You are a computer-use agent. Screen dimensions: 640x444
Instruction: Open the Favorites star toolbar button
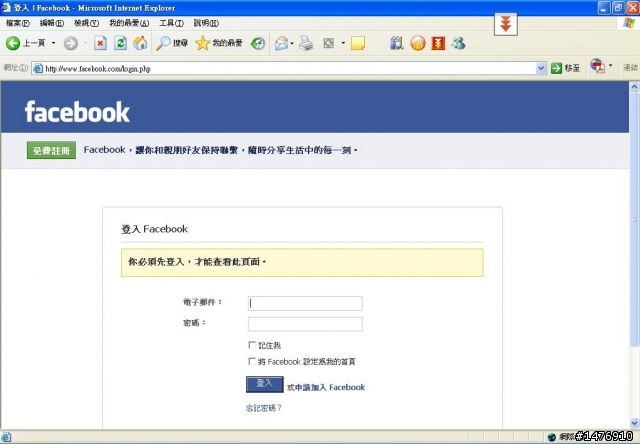point(219,43)
